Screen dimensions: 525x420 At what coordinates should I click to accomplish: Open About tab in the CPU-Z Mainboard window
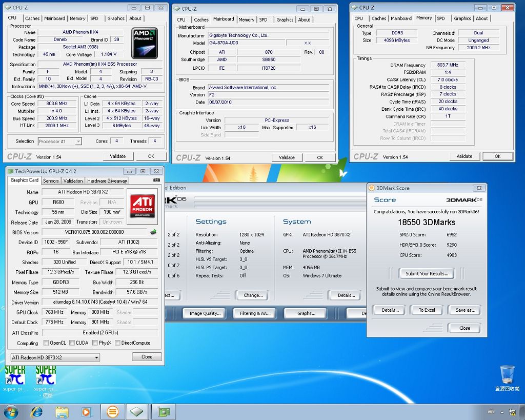[x=305, y=20]
